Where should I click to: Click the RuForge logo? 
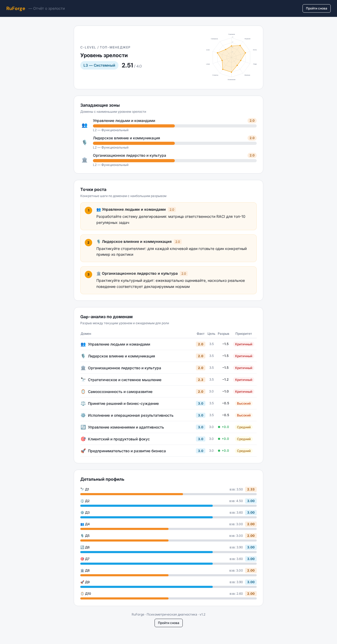point(16,8)
